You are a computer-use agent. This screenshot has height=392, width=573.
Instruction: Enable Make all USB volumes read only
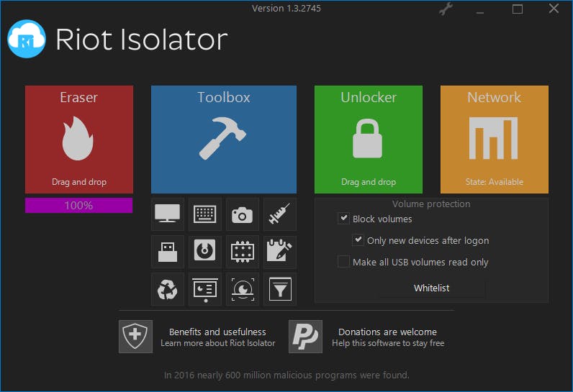(343, 262)
